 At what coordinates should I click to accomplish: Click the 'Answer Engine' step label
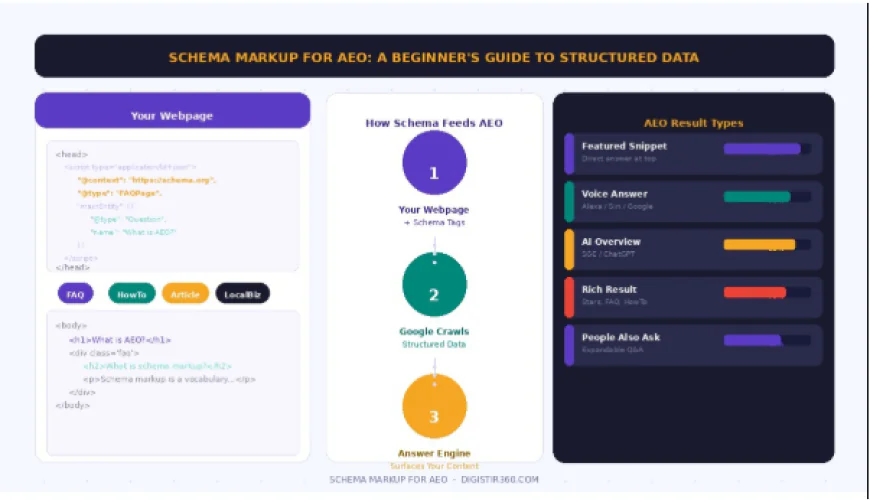click(x=434, y=453)
